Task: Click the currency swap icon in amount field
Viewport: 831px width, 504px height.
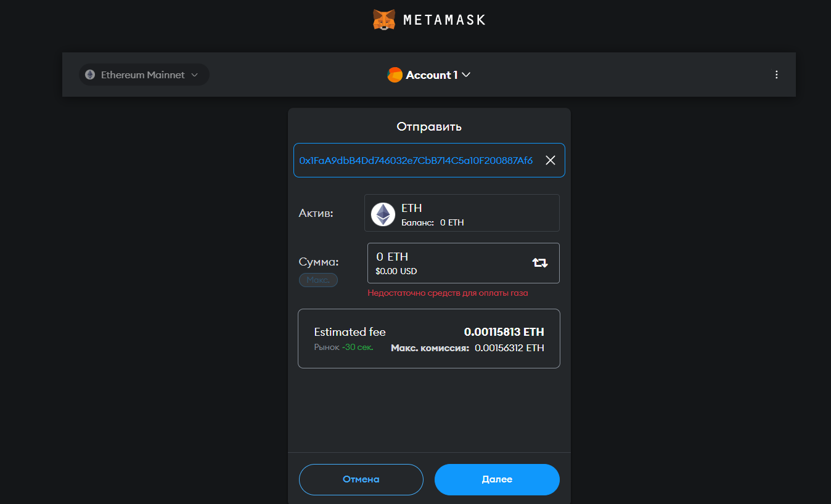Action: (x=539, y=262)
